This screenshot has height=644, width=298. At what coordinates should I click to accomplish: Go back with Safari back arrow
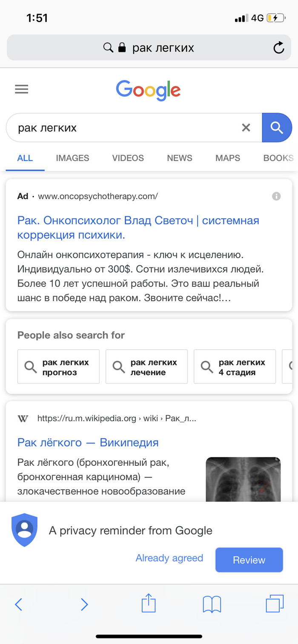point(18,604)
